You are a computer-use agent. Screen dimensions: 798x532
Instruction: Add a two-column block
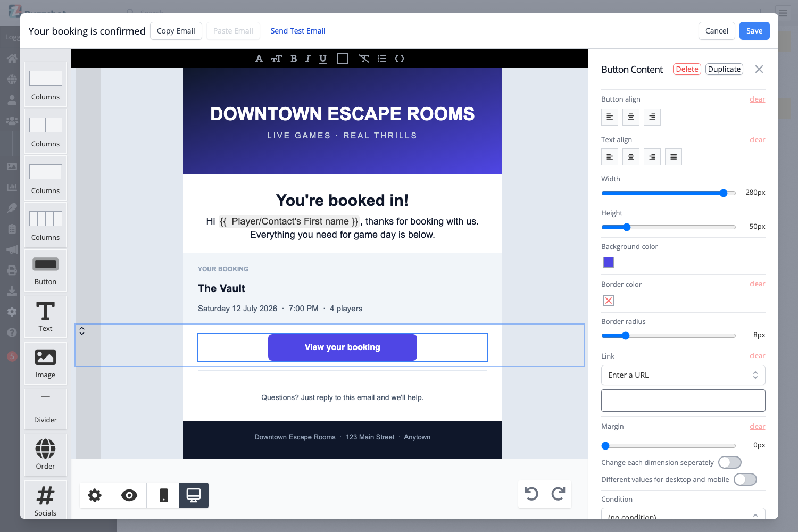[x=46, y=131]
